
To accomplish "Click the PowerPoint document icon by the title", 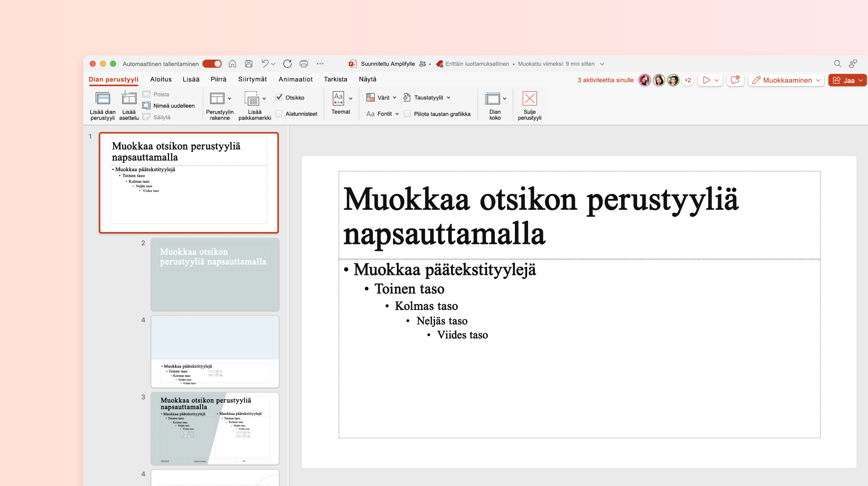I will tap(352, 64).
